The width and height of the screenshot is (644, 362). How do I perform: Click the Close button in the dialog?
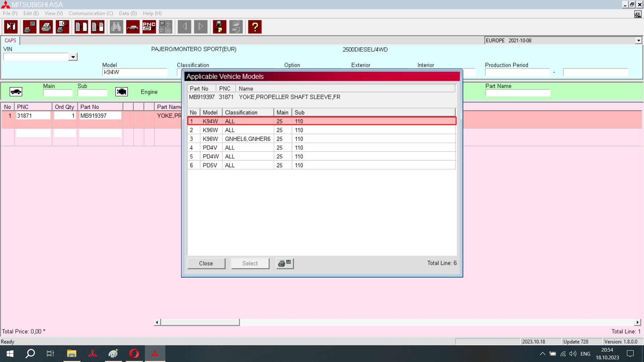206,263
